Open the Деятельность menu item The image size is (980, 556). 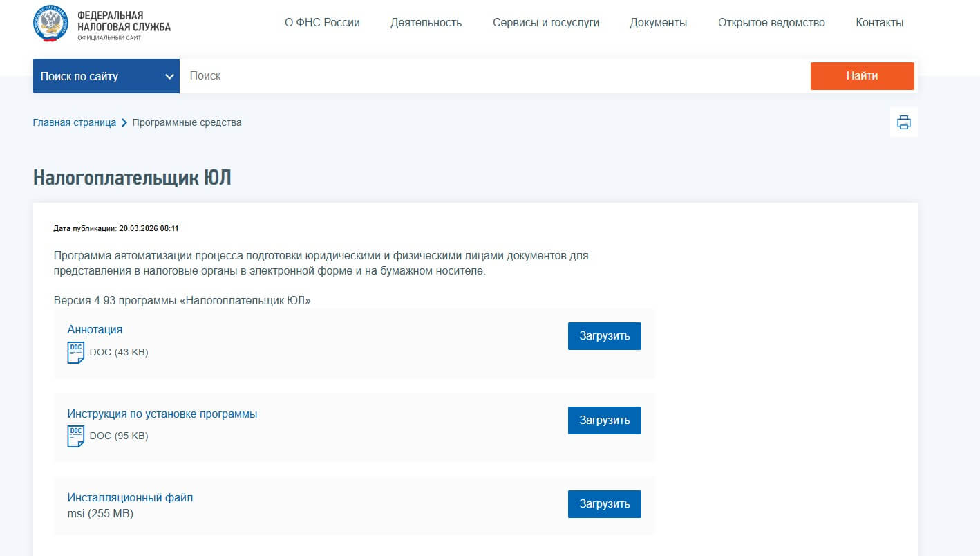pyautogui.click(x=426, y=23)
